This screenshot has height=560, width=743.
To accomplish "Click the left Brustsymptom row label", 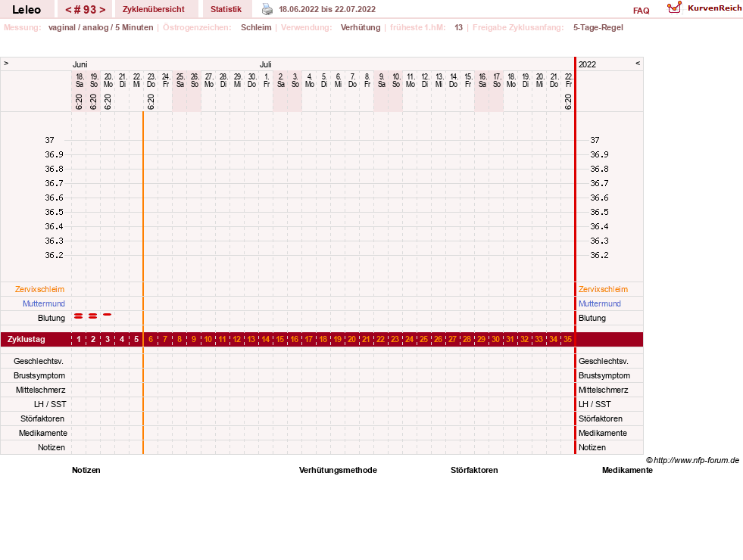I will 39,375.
